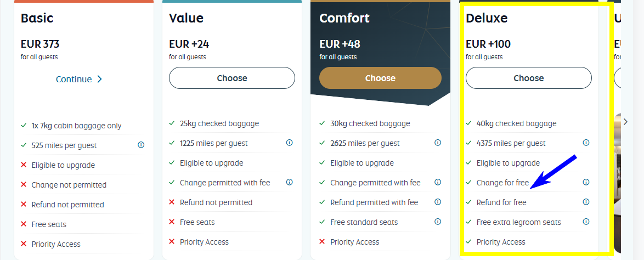
Task: Open info icon beside Comfort 2625 miles
Action: click(x=437, y=143)
